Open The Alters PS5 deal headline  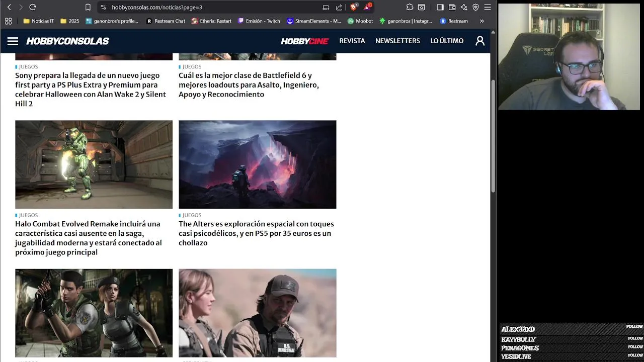pos(256,233)
